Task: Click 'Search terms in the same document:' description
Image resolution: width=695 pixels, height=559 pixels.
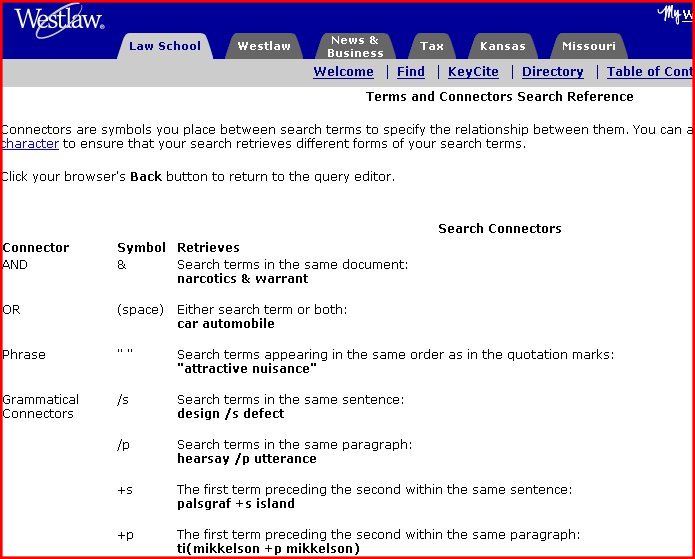Action: (293, 265)
